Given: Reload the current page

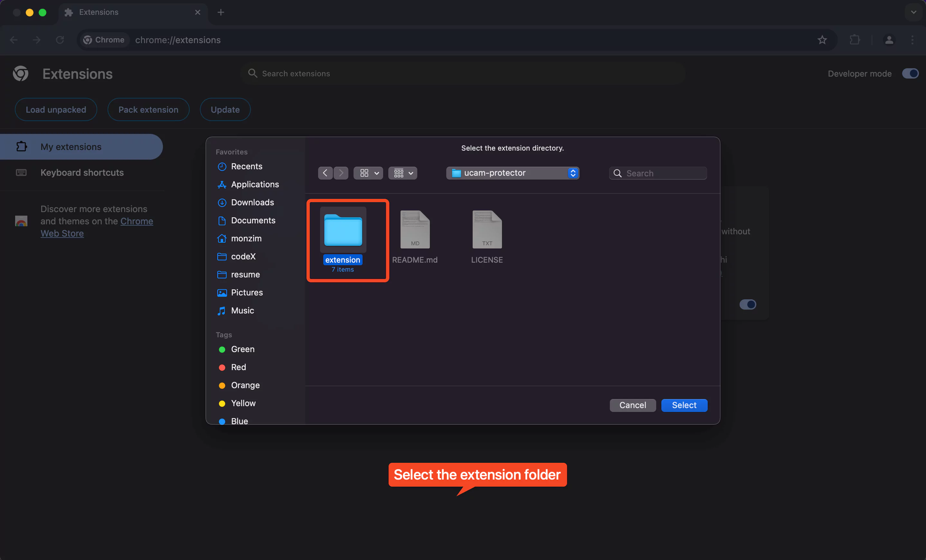Looking at the screenshot, I should click(x=60, y=40).
